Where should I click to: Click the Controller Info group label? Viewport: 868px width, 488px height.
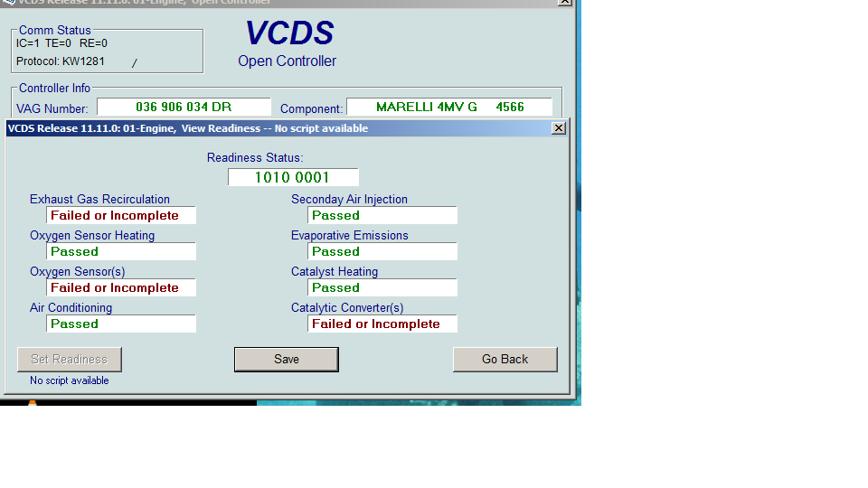coord(54,89)
